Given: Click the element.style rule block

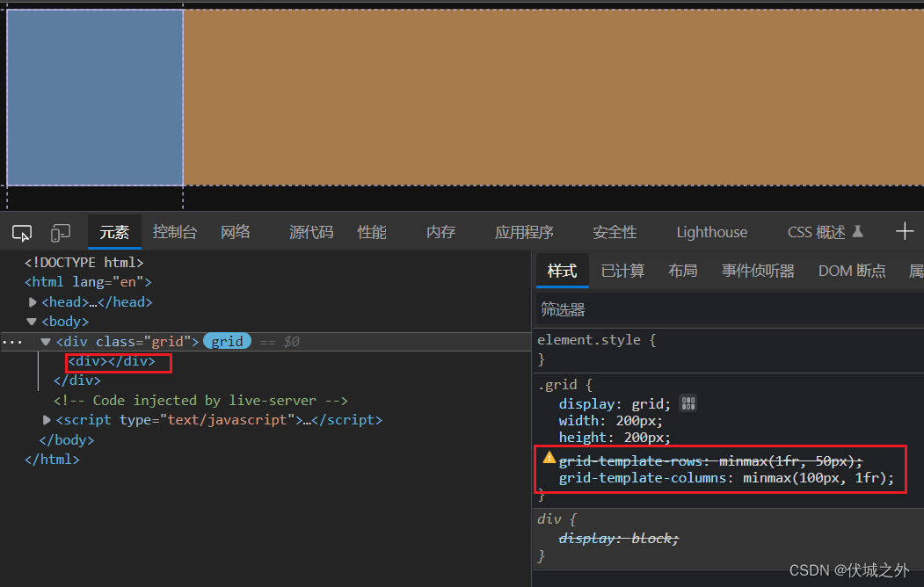Looking at the screenshot, I should pos(730,349).
